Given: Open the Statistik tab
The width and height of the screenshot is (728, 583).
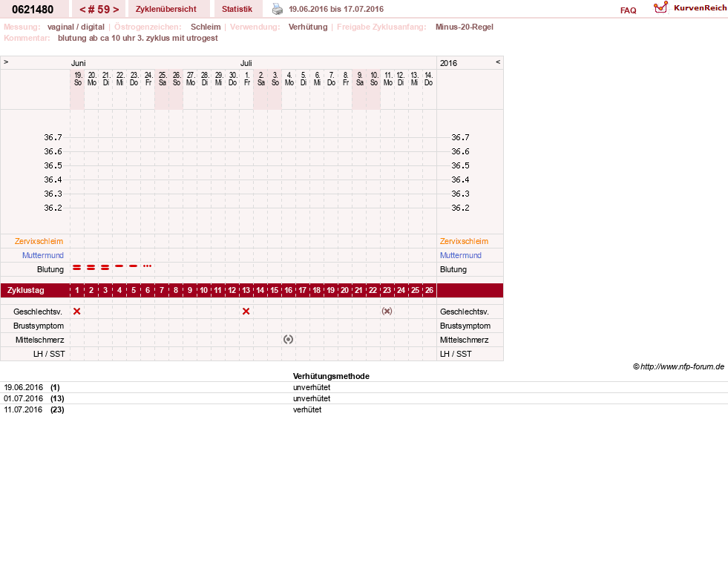Looking at the screenshot, I should coord(237,9).
